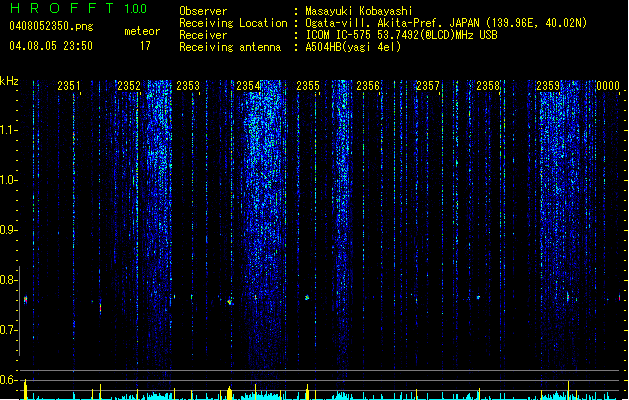This screenshot has height=400, width=629.
Task: Click the date stamp 04.08.05 23:50
Action: point(51,46)
